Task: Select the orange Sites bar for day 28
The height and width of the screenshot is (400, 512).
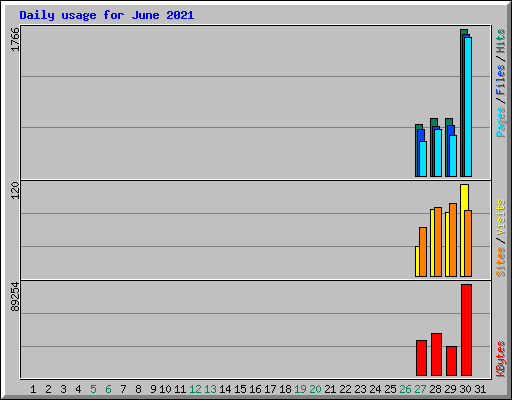Action: click(x=438, y=242)
